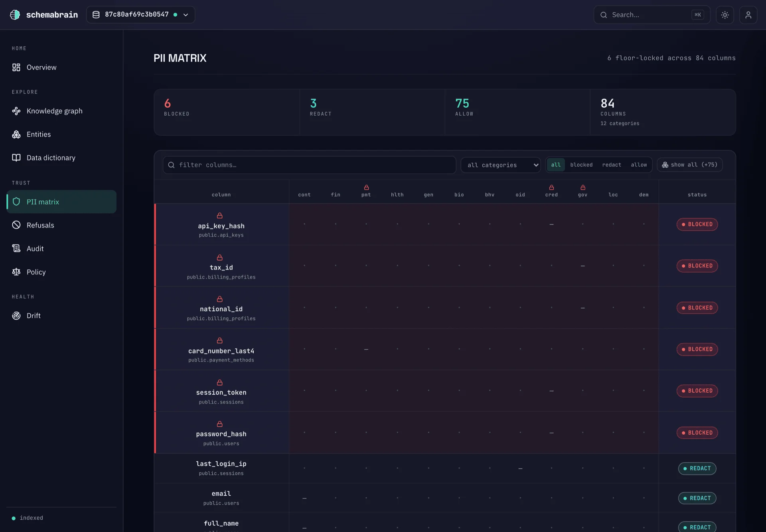766x532 pixels.
Task: Click BLOCKED badge for session_token
Action: (697, 391)
